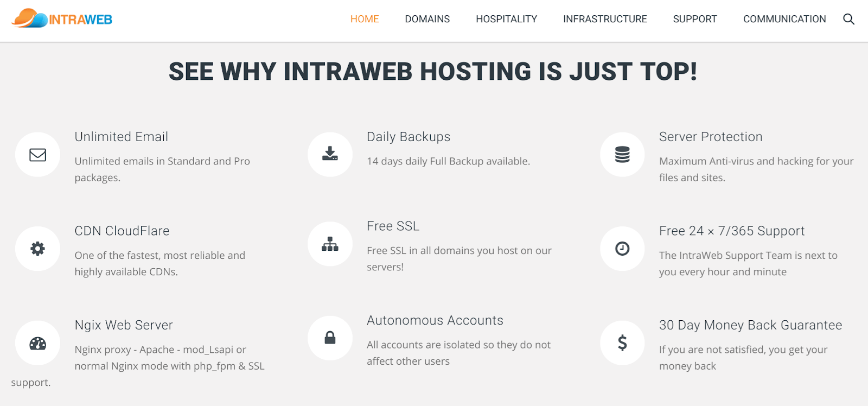
Task: Open the Communication menu
Action: click(784, 19)
